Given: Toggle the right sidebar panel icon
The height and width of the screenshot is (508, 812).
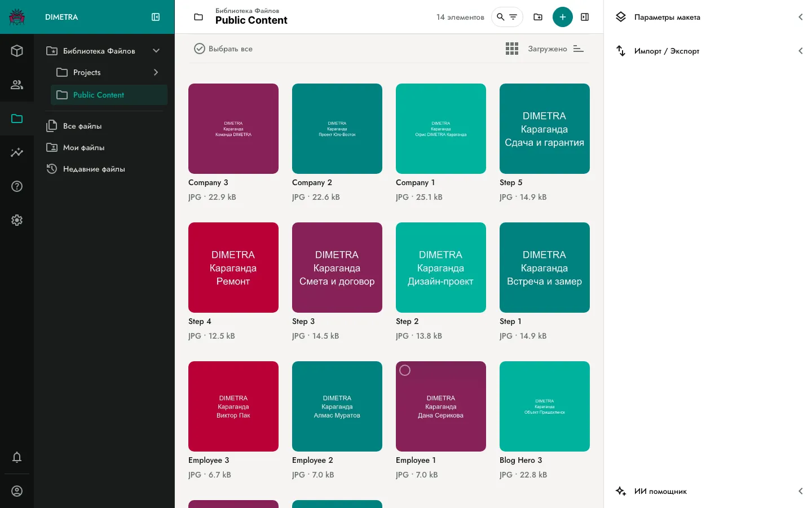Looking at the screenshot, I should [x=585, y=17].
